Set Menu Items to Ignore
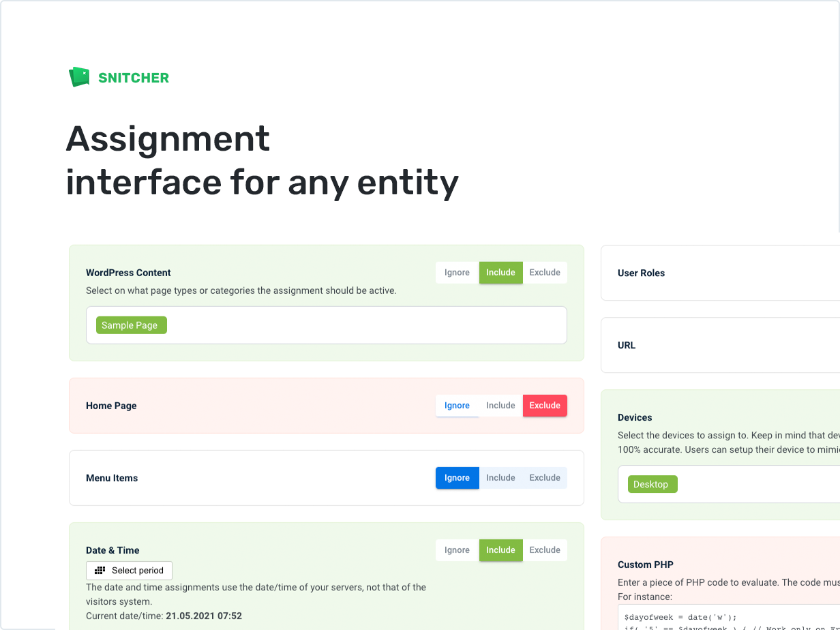 click(x=457, y=478)
